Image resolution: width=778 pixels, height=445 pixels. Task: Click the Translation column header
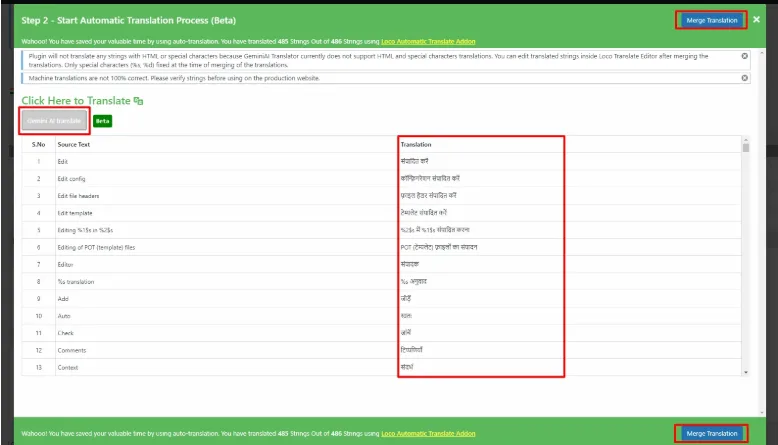(x=416, y=144)
